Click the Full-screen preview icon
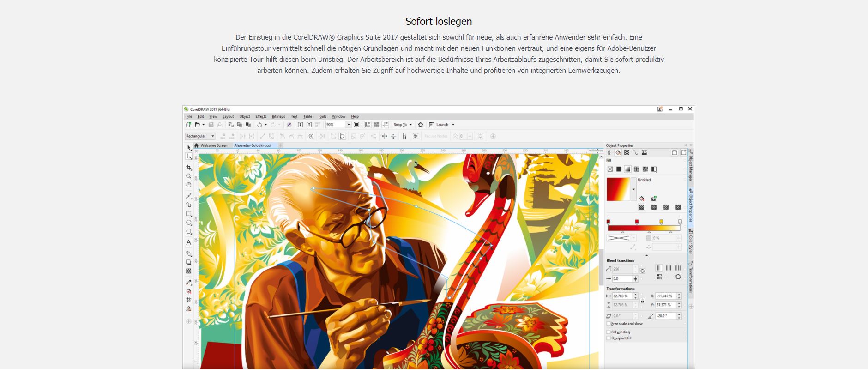 pyautogui.click(x=356, y=125)
